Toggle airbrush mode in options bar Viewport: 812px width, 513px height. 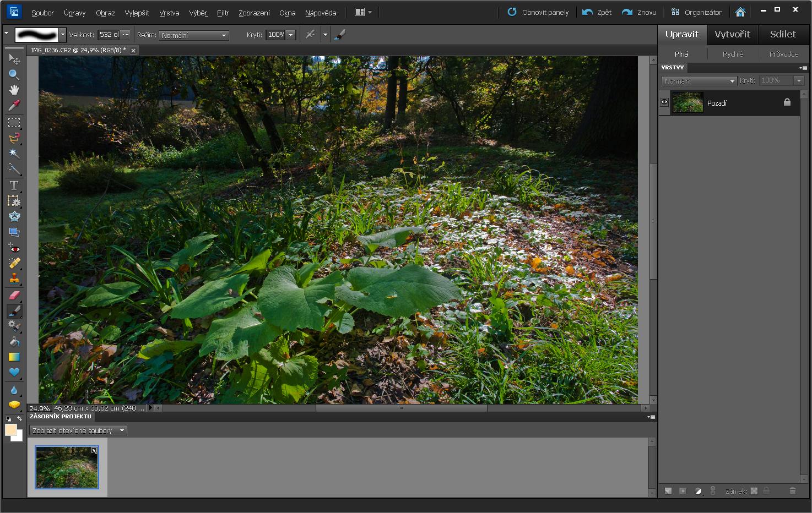(311, 35)
